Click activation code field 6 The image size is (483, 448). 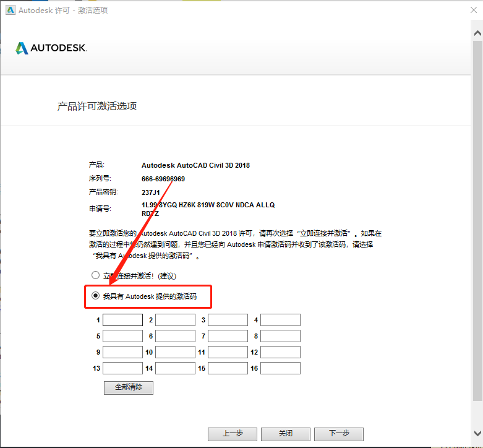(175, 336)
